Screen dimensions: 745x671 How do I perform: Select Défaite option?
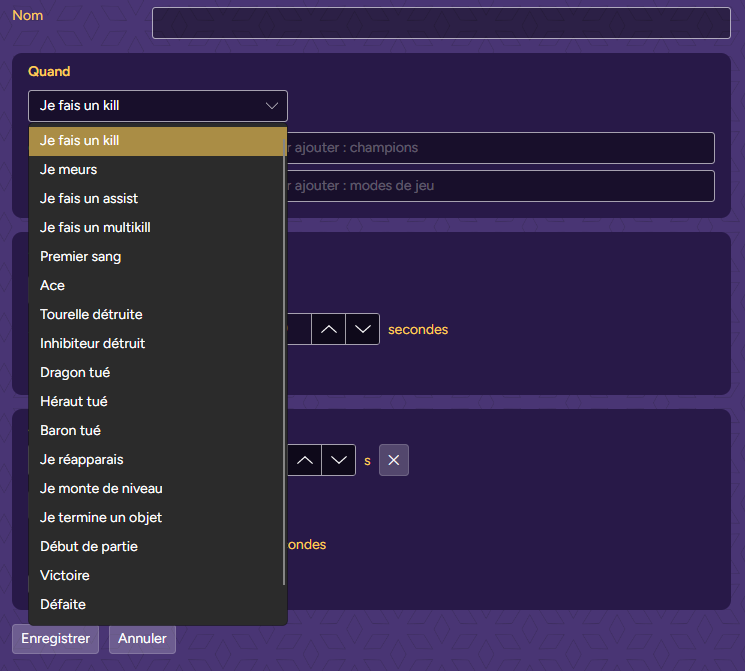click(157, 604)
